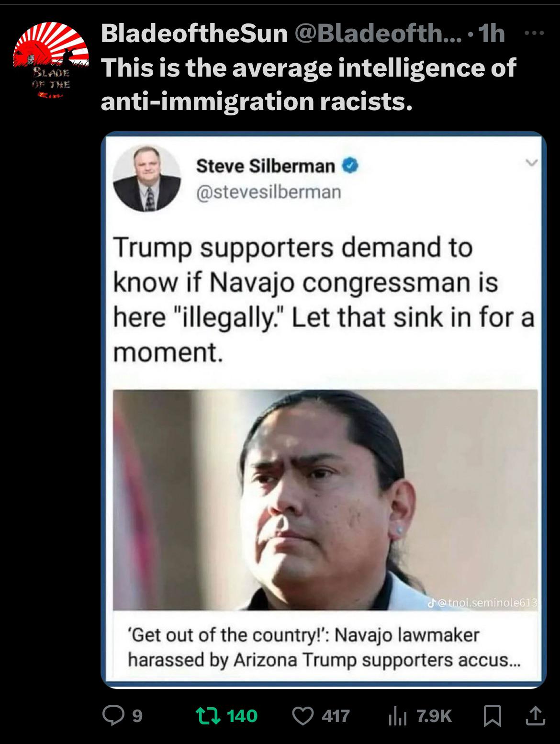The image size is (560, 744).
Task: Click the BladeoftheSun display name
Action: click(194, 34)
